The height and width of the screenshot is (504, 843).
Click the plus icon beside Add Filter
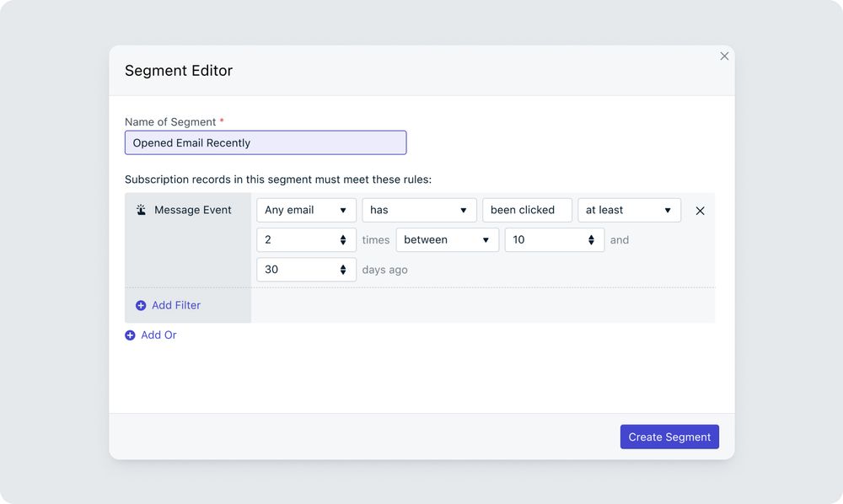click(141, 305)
